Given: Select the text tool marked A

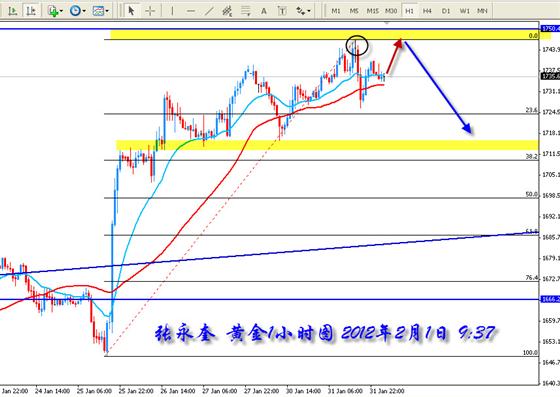Looking at the screenshot, I should (264, 11).
